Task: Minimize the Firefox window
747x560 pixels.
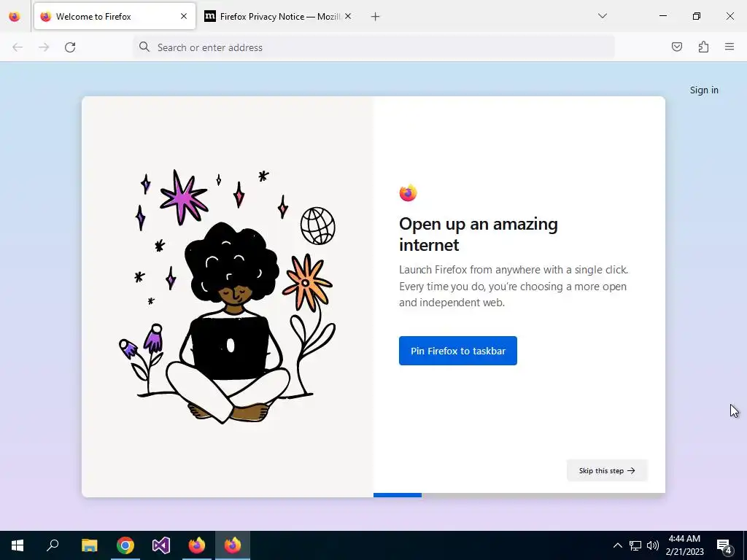Action: (x=662, y=16)
